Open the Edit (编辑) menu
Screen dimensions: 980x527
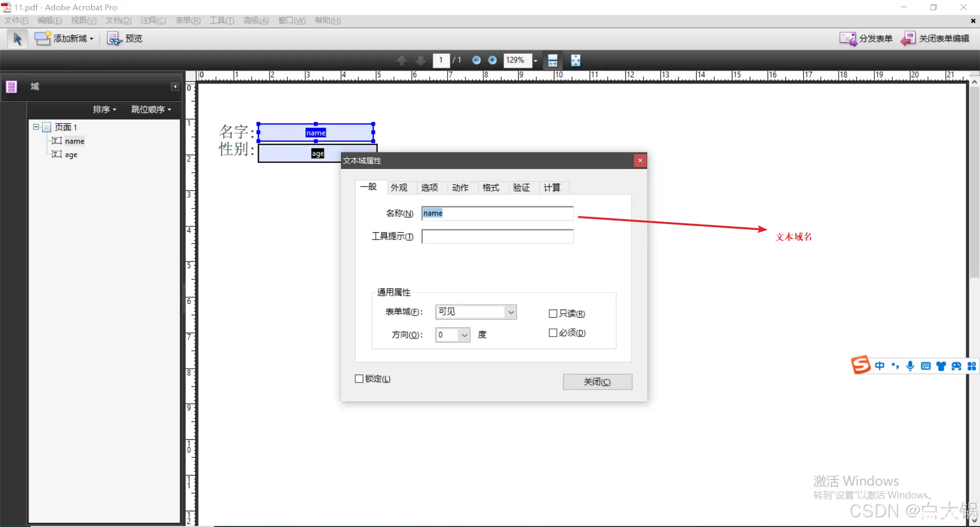(x=50, y=20)
